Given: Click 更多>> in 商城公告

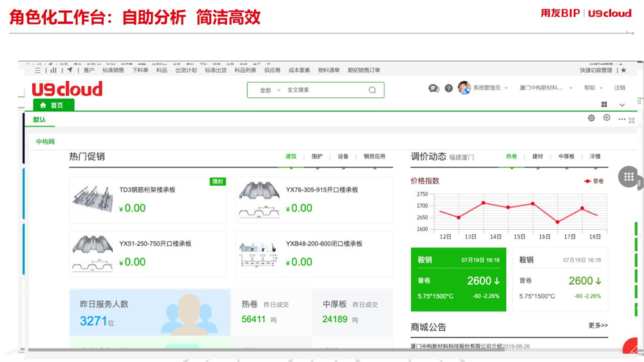Looking at the screenshot, I should 598,325.
